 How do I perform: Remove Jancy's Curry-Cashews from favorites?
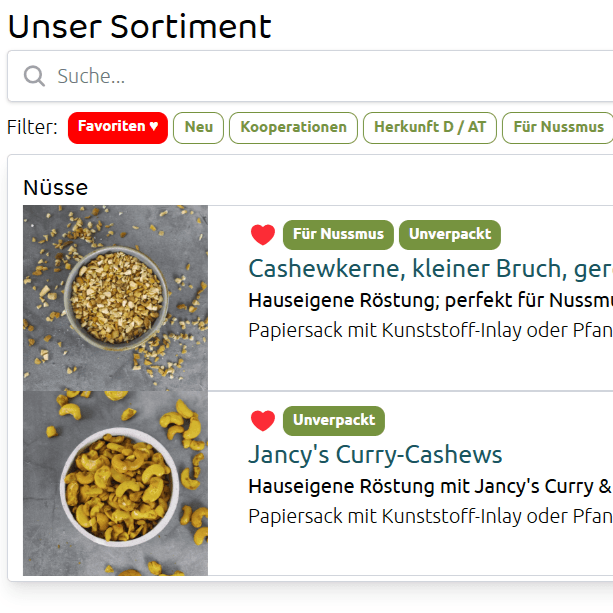coord(263,421)
